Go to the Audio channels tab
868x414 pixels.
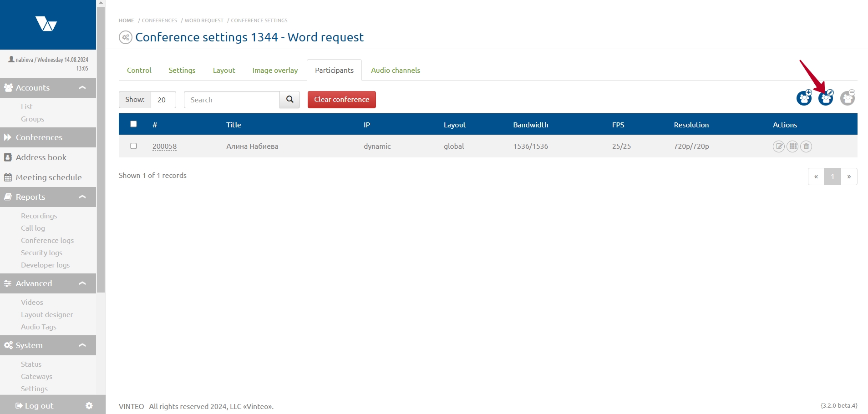click(396, 70)
